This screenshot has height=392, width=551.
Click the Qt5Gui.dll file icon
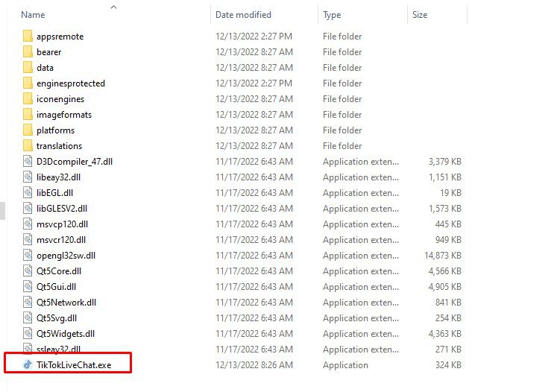point(28,287)
